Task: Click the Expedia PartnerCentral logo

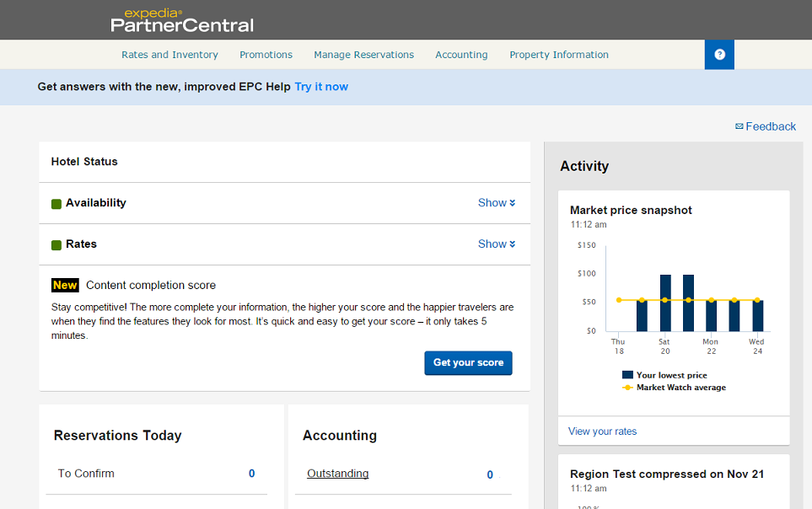Action: pyautogui.click(x=182, y=20)
